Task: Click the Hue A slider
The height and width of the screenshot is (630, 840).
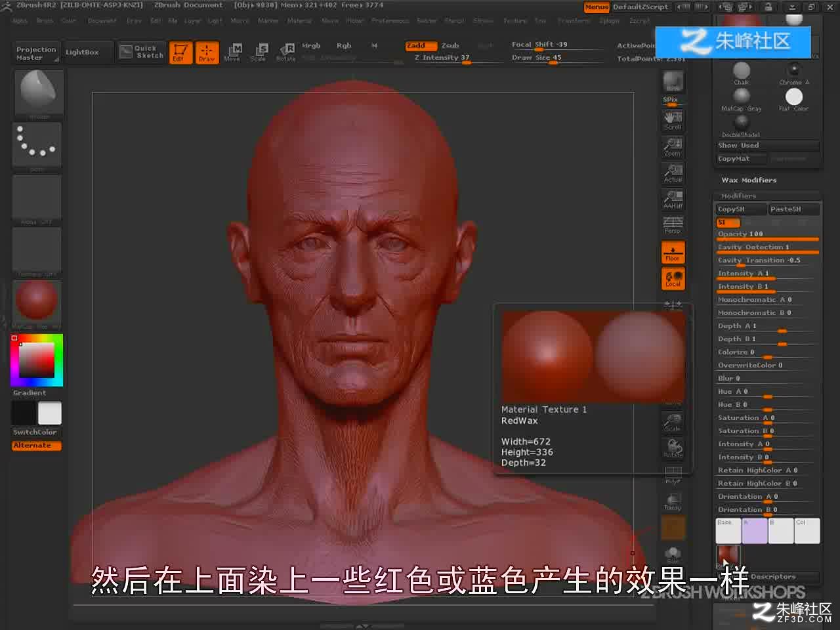Action: pyautogui.click(x=768, y=392)
